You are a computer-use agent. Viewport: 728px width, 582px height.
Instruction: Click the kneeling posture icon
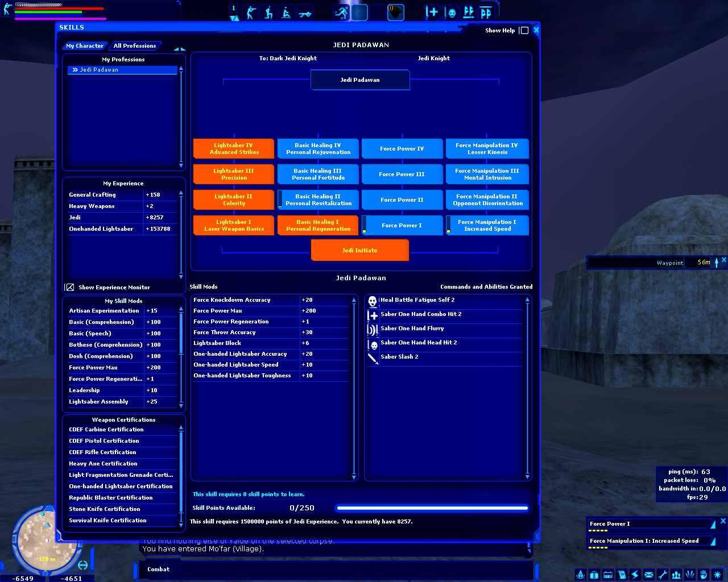click(x=268, y=13)
